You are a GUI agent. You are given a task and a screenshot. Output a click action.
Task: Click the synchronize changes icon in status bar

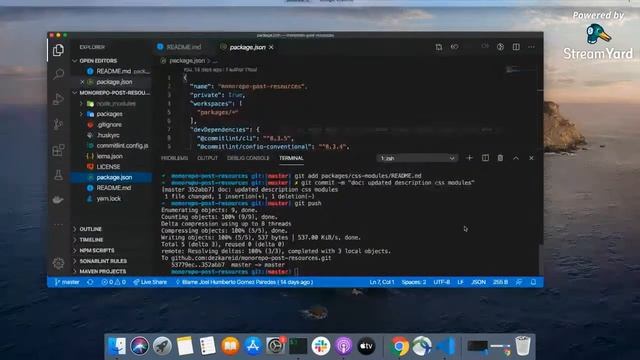(x=90, y=282)
